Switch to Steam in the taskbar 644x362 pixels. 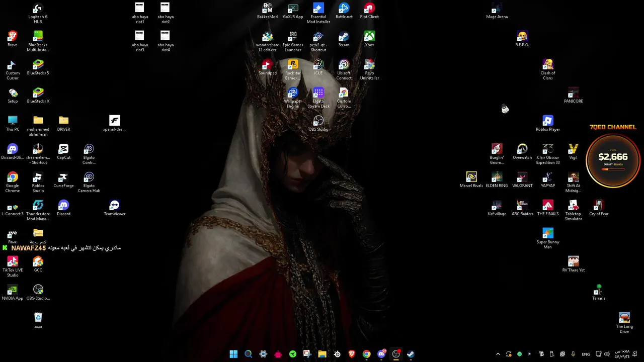coord(411,354)
